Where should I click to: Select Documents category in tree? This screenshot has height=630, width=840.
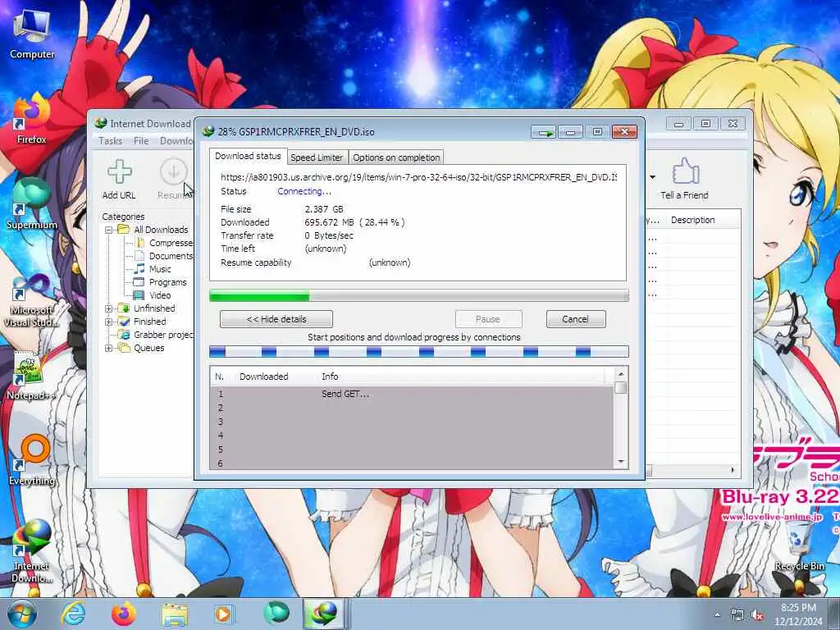tap(164, 256)
